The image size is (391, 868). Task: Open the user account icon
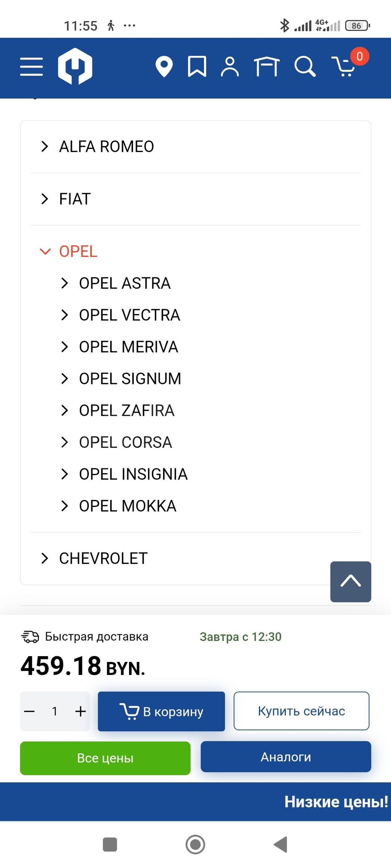230,67
